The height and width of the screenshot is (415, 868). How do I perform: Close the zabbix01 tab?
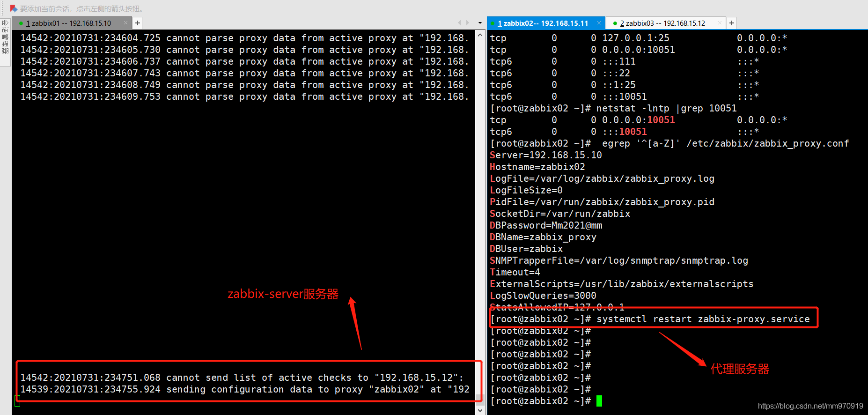(x=125, y=22)
